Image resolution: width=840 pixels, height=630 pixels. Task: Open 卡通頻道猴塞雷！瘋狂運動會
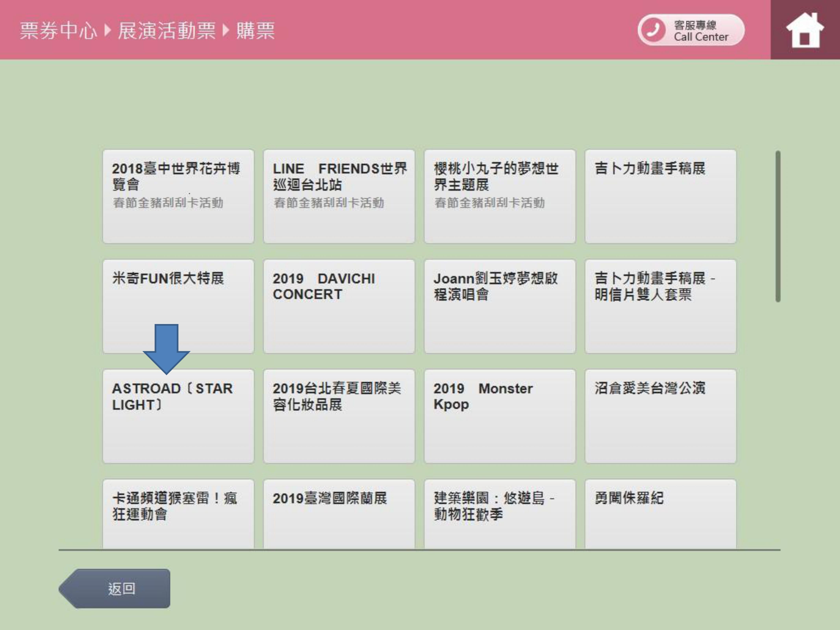pyautogui.click(x=178, y=514)
